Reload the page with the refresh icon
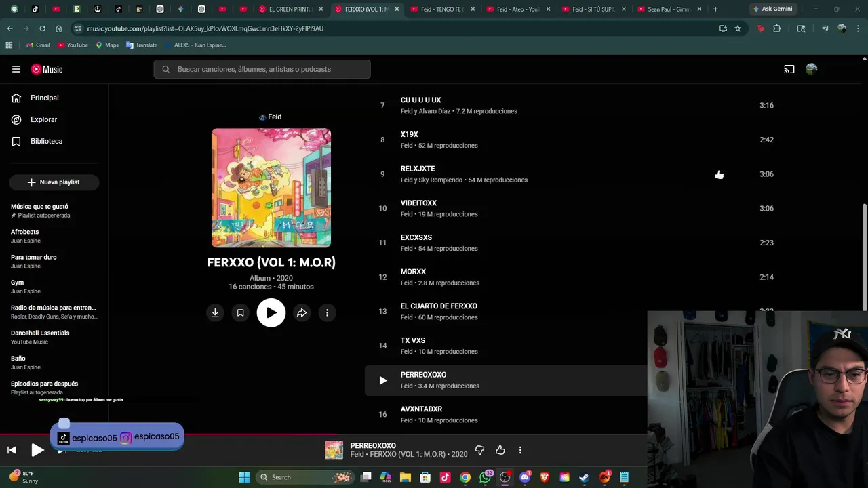 (42, 28)
